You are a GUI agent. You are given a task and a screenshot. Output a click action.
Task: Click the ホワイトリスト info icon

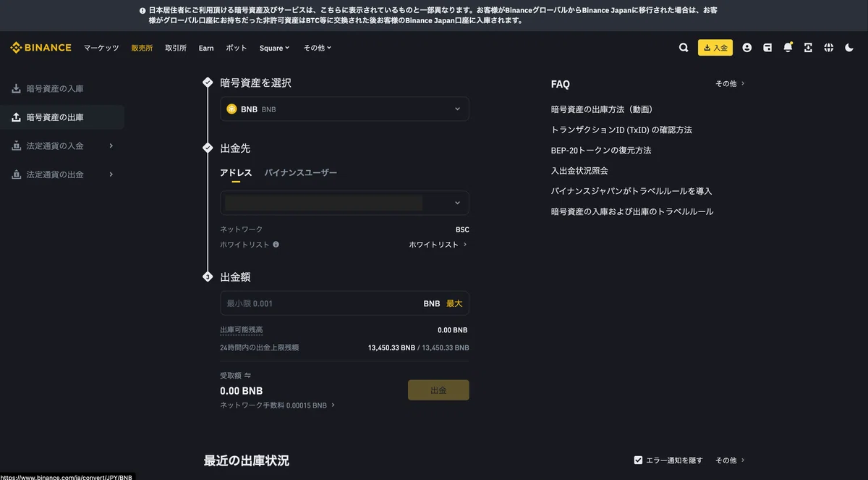[x=276, y=245]
